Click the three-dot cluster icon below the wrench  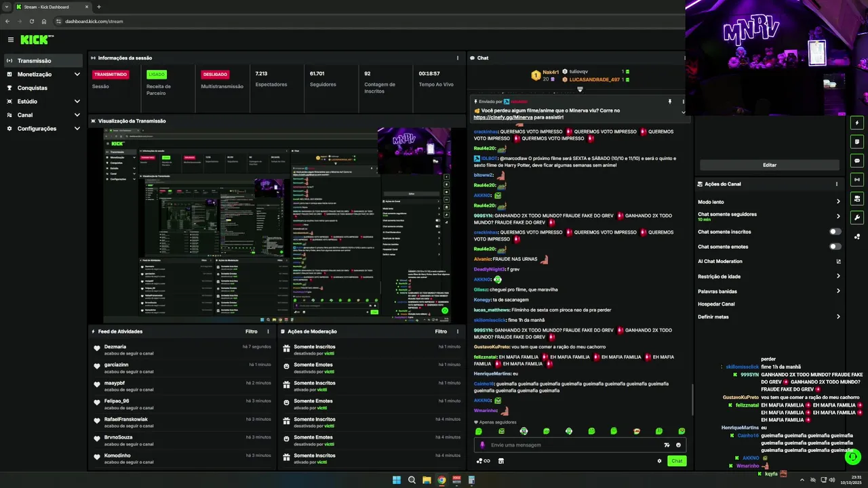[857, 237]
